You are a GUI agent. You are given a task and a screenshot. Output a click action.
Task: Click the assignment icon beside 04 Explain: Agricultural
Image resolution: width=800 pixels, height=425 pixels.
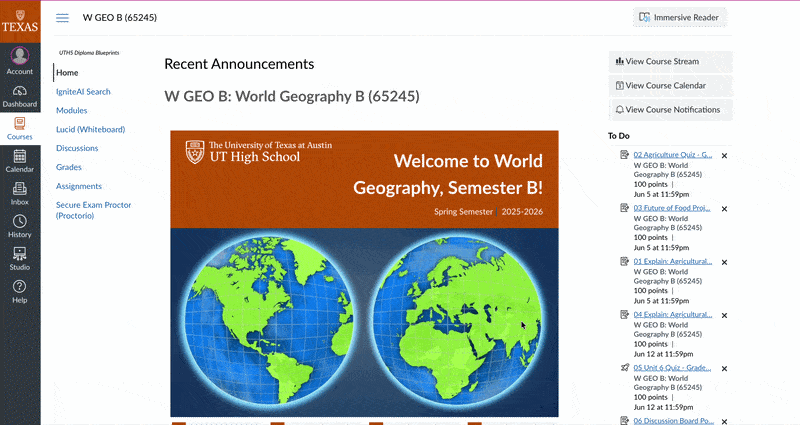[624, 314]
